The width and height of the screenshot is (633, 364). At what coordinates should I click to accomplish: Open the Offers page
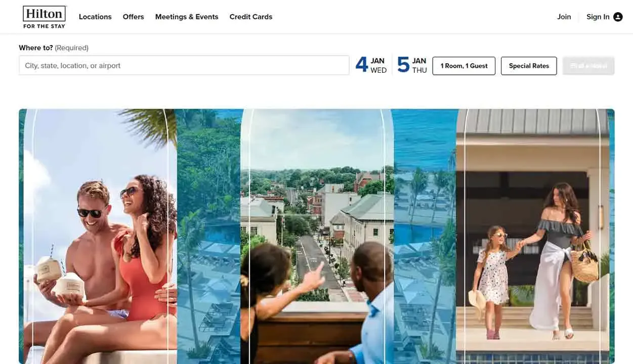tap(134, 17)
